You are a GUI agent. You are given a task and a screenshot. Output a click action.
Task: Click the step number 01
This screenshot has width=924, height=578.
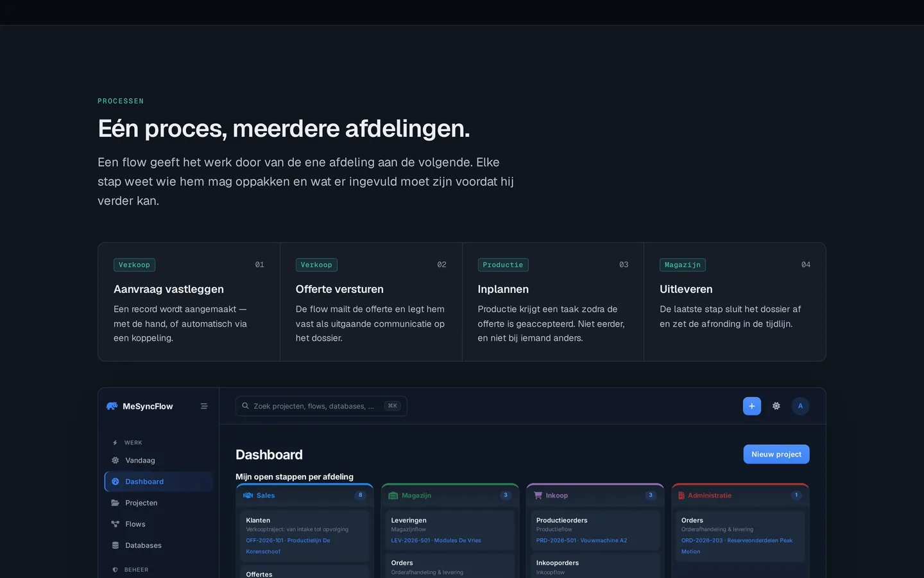click(260, 265)
